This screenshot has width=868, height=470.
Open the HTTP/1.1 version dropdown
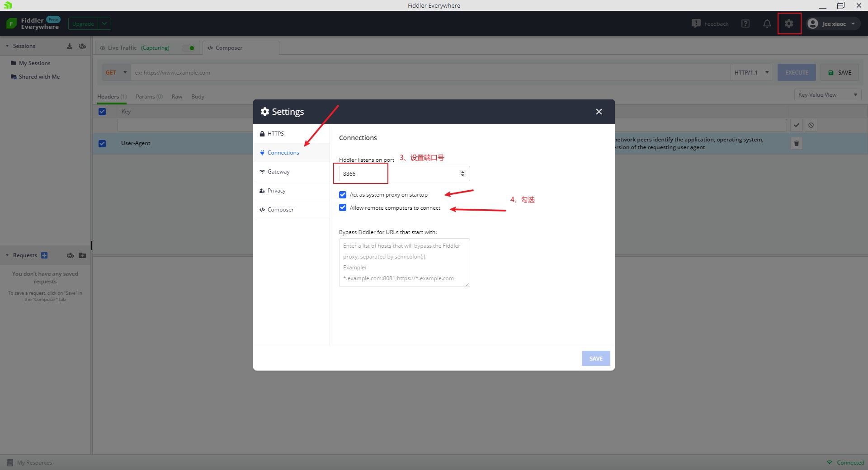point(751,72)
